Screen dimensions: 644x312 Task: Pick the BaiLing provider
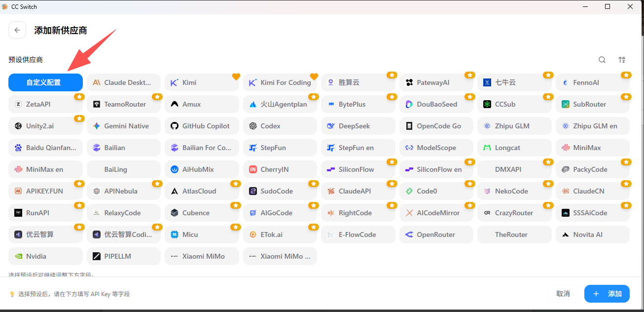(x=124, y=169)
